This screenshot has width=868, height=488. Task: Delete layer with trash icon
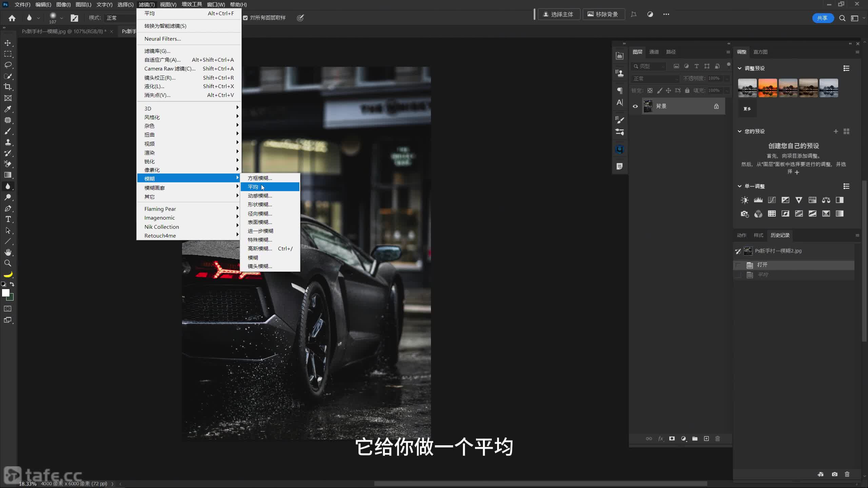(717, 439)
